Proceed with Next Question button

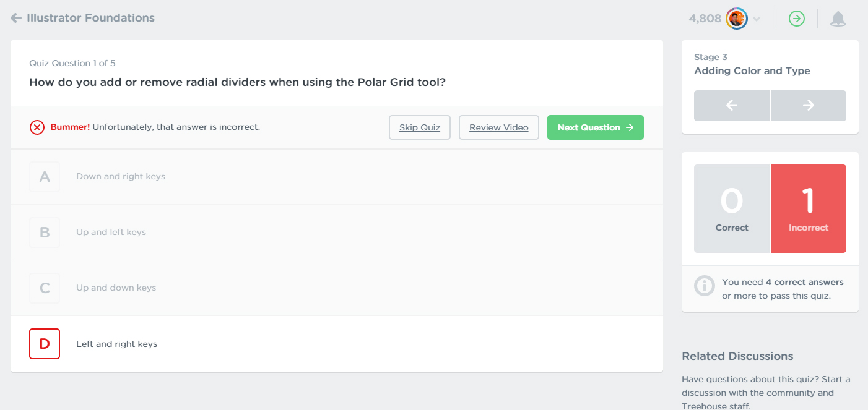click(595, 127)
